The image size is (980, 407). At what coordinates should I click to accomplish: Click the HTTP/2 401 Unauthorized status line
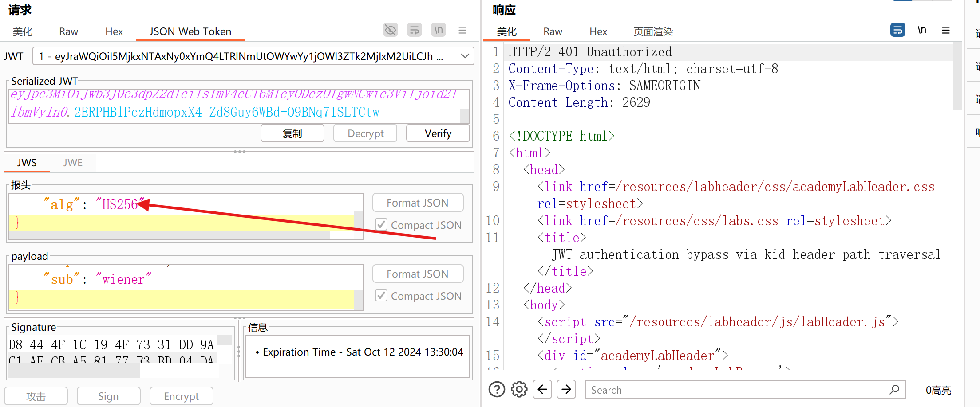click(590, 52)
